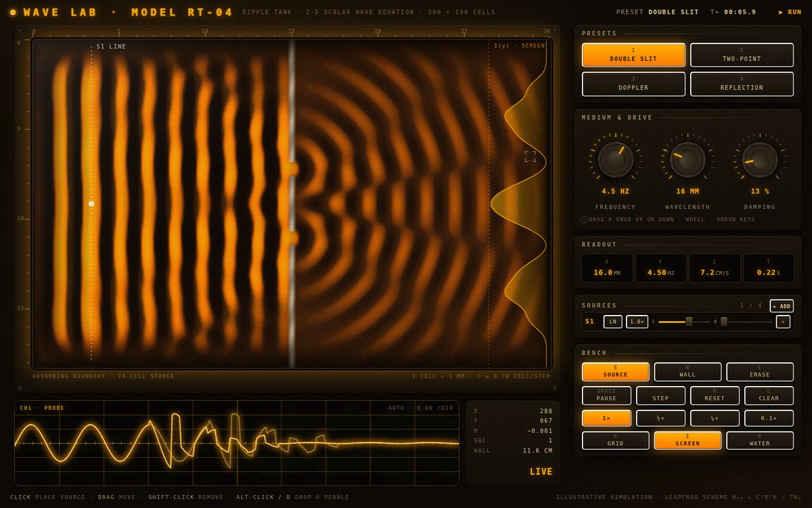812x508 pixels.
Task: Click the white double-slit barrier in the tank
Action: [292, 203]
